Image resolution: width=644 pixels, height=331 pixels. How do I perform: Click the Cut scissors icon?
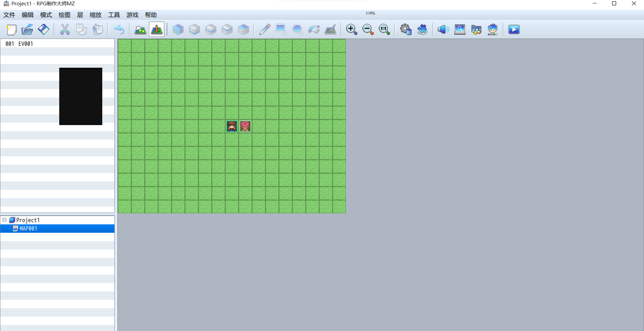[x=65, y=30]
